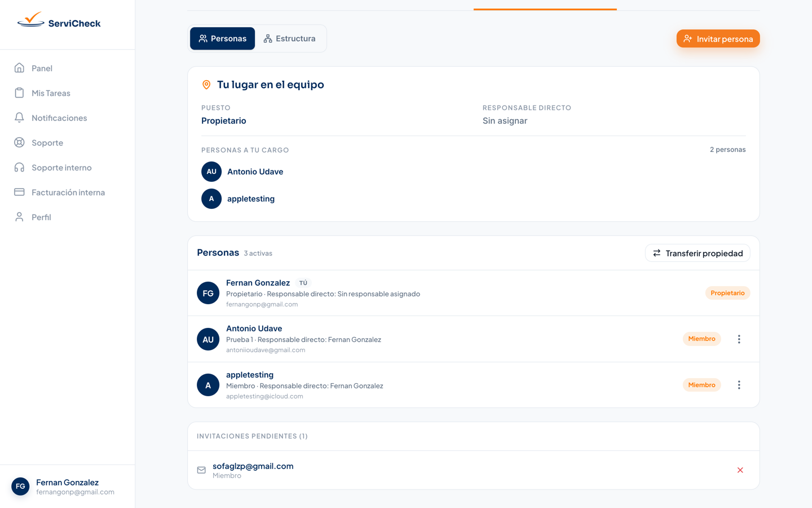
Task: Click 'Sin asignar' responsable value
Action: click(x=505, y=121)
